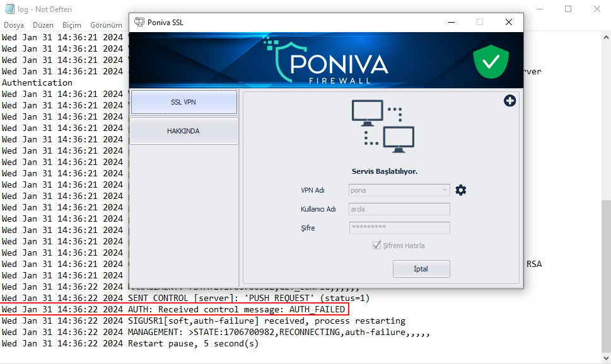
Task: Click the İptal button
Action: tap(421, 269)
